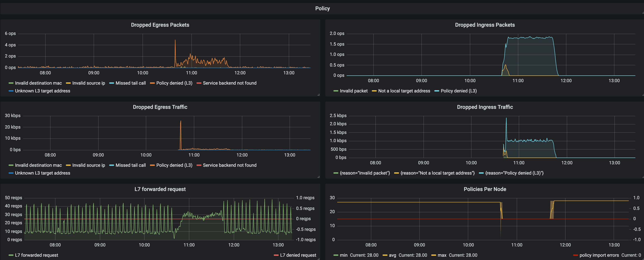644x260 pixels.
Task: Open the Policies Per Node panel title menu
Action: point(485,189)
